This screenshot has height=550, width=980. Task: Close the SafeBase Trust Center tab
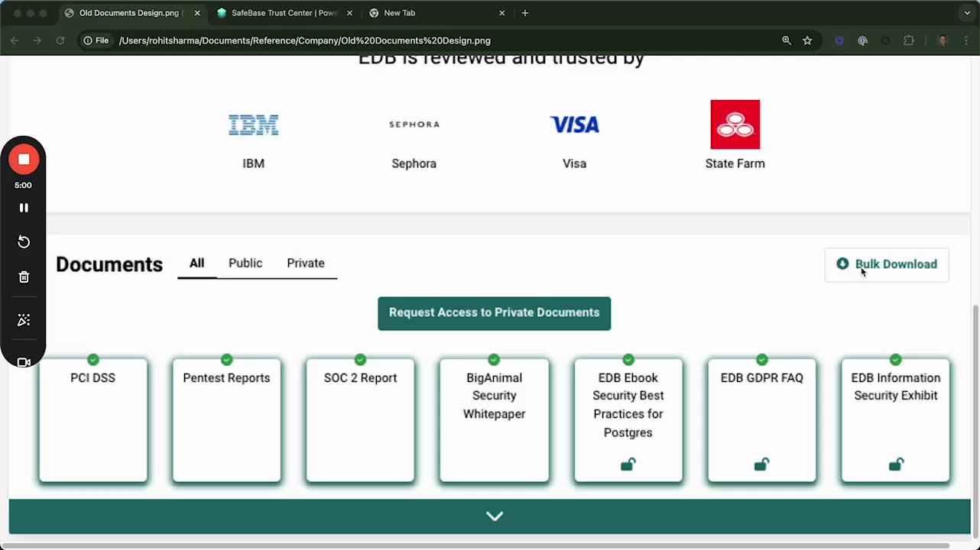pos(349,13)
